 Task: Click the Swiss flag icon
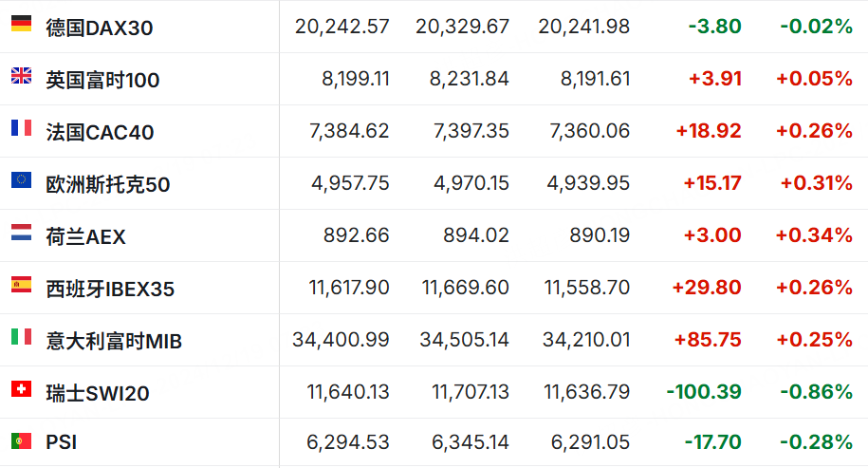[21, 389]
